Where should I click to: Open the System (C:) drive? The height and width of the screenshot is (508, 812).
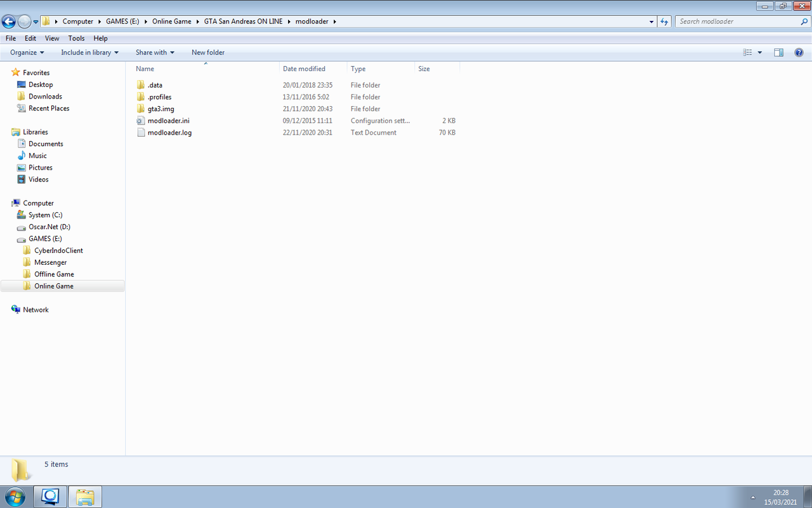tap(45, 215)
